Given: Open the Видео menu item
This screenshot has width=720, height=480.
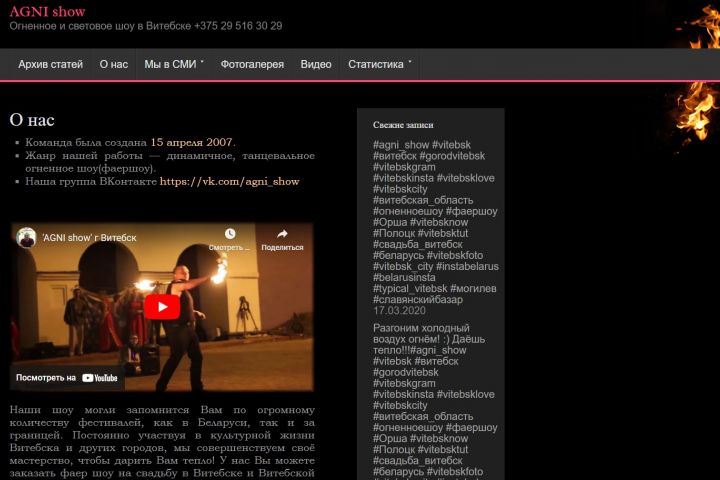Looking at the screenshot, I should tap(316, 64).
